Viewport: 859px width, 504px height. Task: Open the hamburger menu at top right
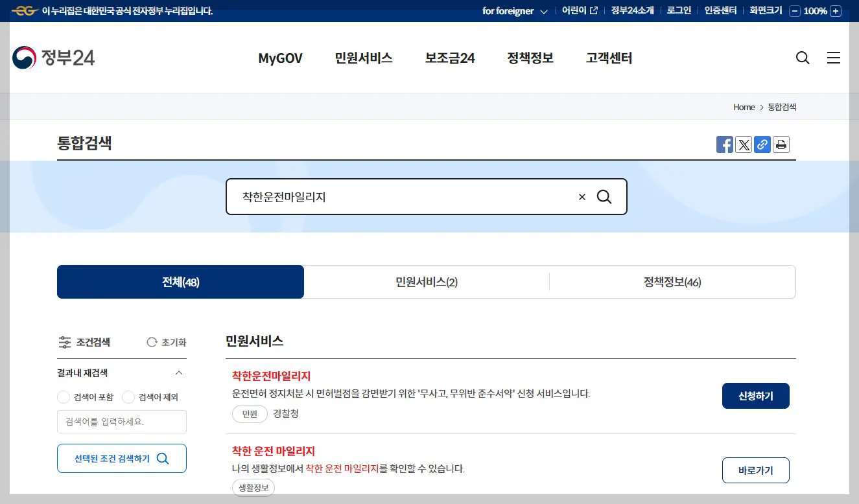point(834,58)
